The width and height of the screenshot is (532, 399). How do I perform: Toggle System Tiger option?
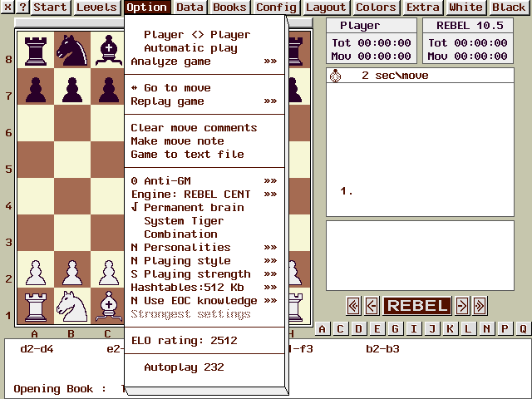204,221
